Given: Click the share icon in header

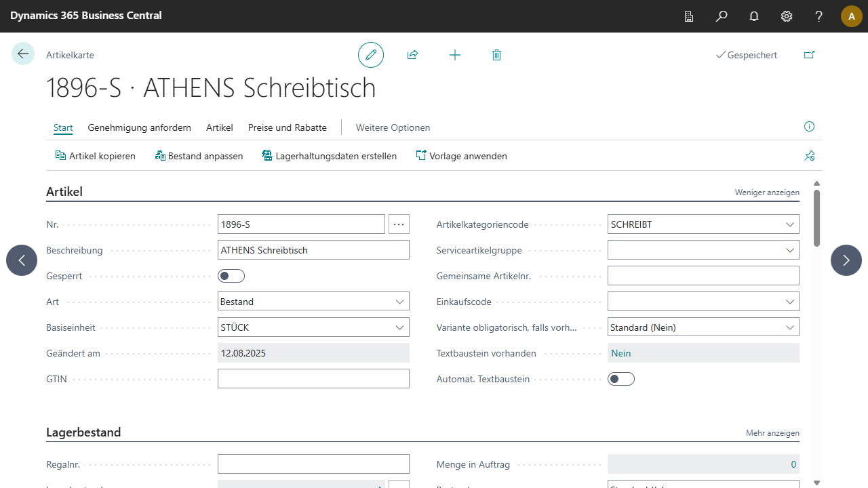Looking at the screenshot, I should 412,55.
